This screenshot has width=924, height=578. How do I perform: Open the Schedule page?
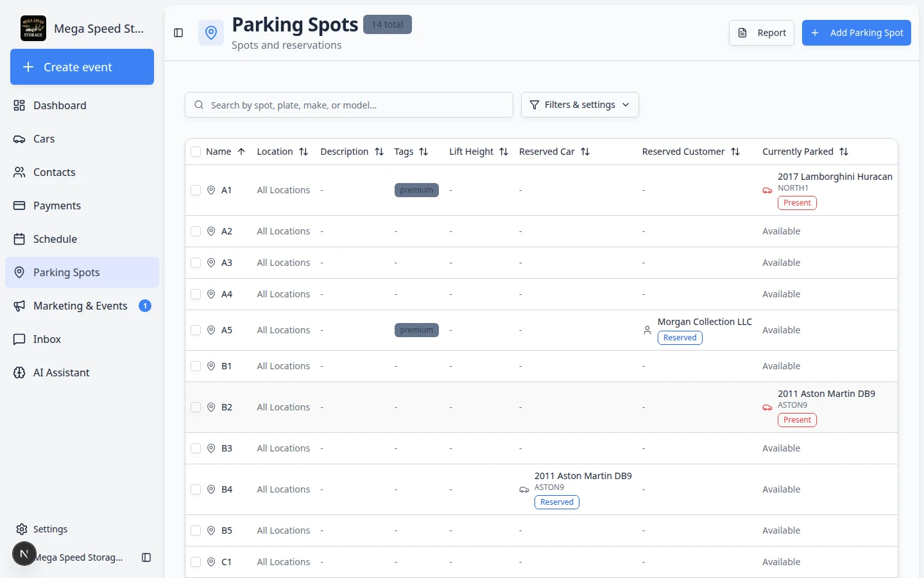(82, 239)
